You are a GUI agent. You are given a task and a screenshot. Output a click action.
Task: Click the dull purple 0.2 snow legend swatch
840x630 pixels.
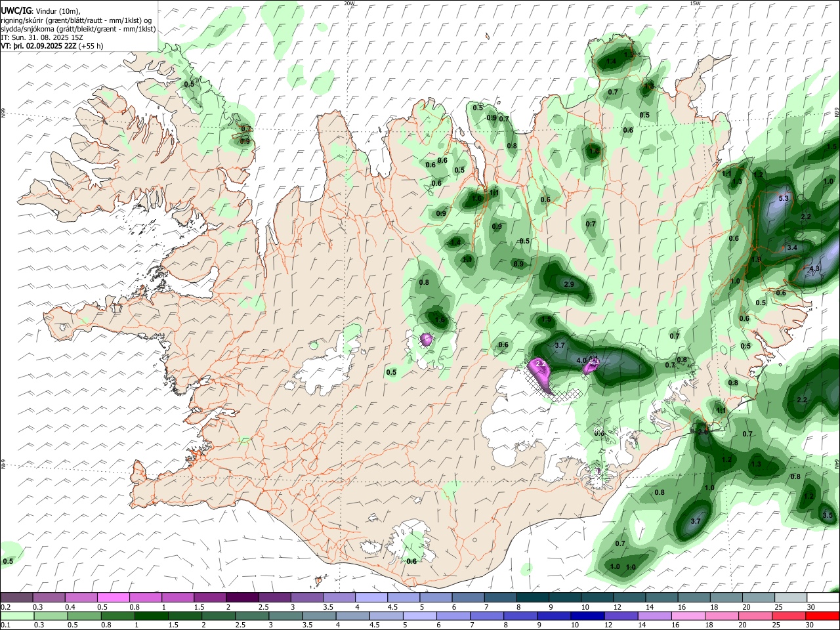16,597
